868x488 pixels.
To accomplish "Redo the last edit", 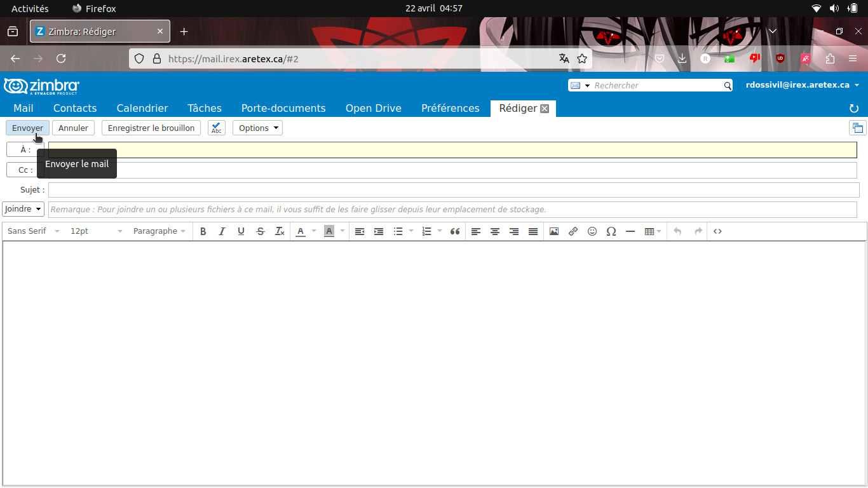I will point(698,231).
